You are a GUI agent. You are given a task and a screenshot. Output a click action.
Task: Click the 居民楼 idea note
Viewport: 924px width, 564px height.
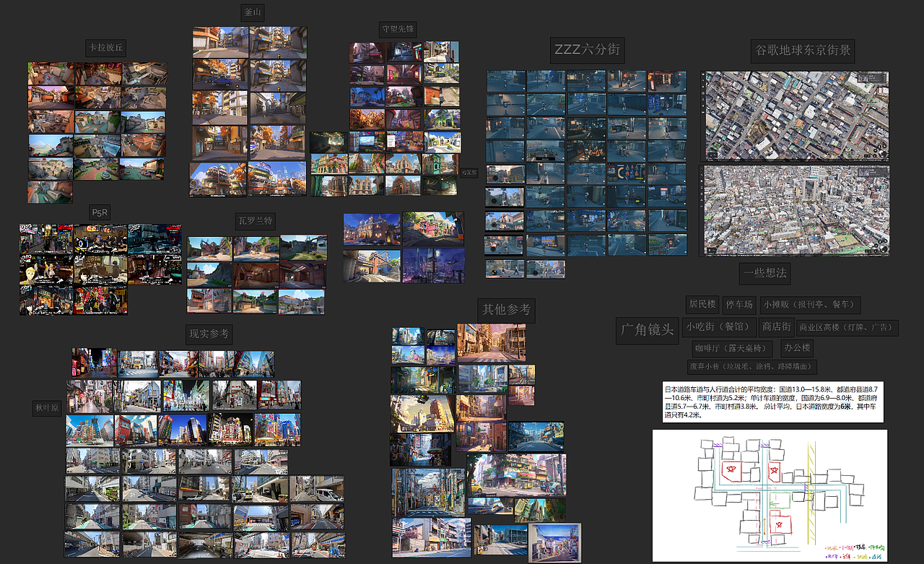tap(702, 305)
